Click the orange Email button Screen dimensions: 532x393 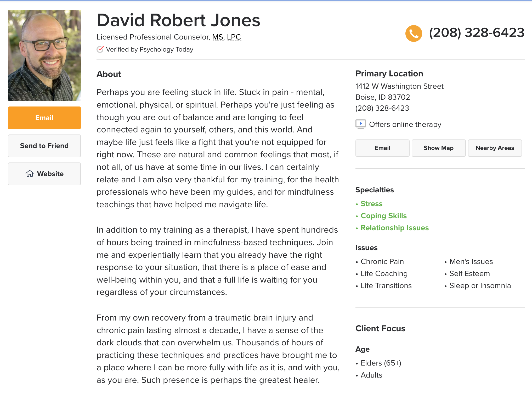tap(44, 118)
